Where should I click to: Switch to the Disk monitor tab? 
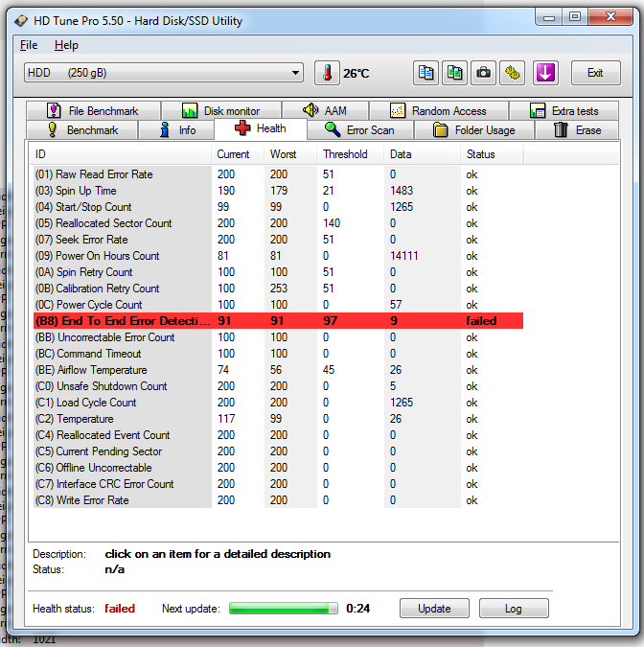click(221, 110)
